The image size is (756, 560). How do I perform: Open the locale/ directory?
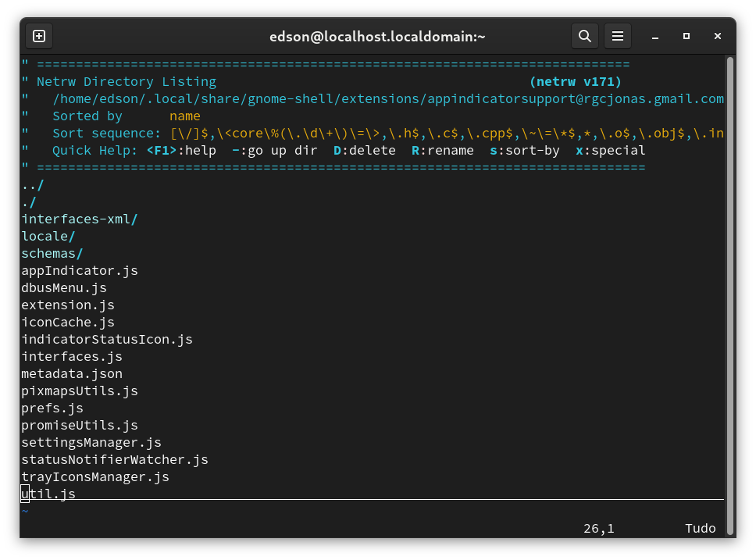48,237
